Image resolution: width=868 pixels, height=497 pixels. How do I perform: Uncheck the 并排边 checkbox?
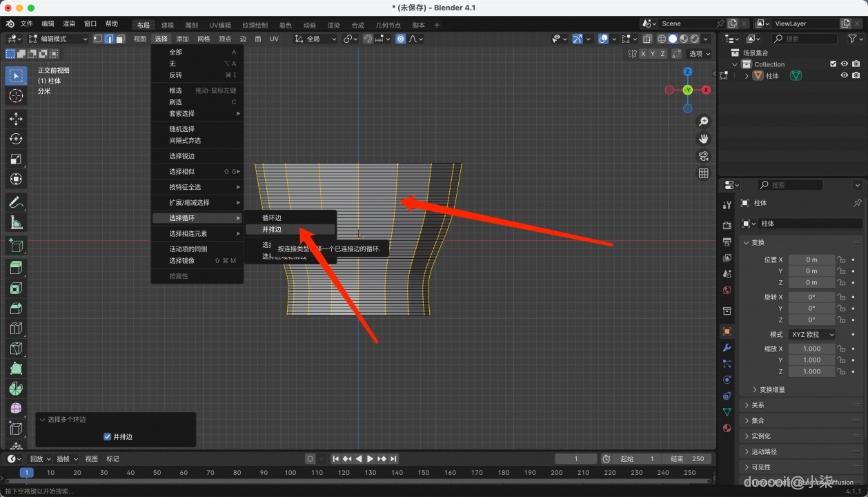coord(107,436)
